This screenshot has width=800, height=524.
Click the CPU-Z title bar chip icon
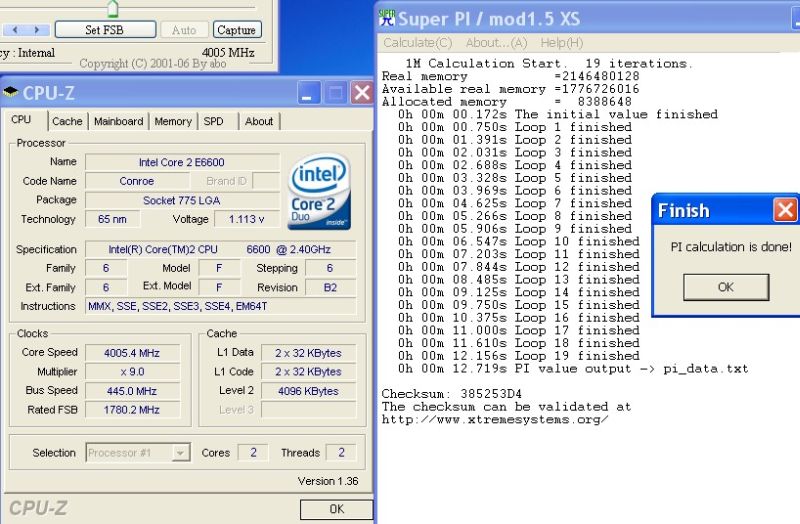(x=11, y=92)
